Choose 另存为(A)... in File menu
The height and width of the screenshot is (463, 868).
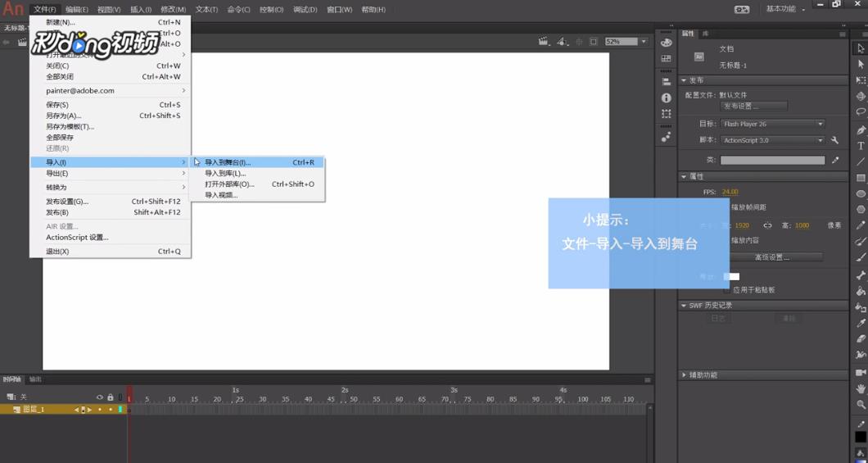[110, 116]
